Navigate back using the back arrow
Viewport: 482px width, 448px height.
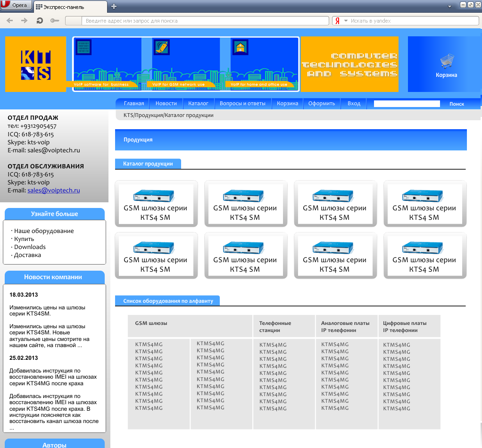pyautogui.click(x=8, y=20)
